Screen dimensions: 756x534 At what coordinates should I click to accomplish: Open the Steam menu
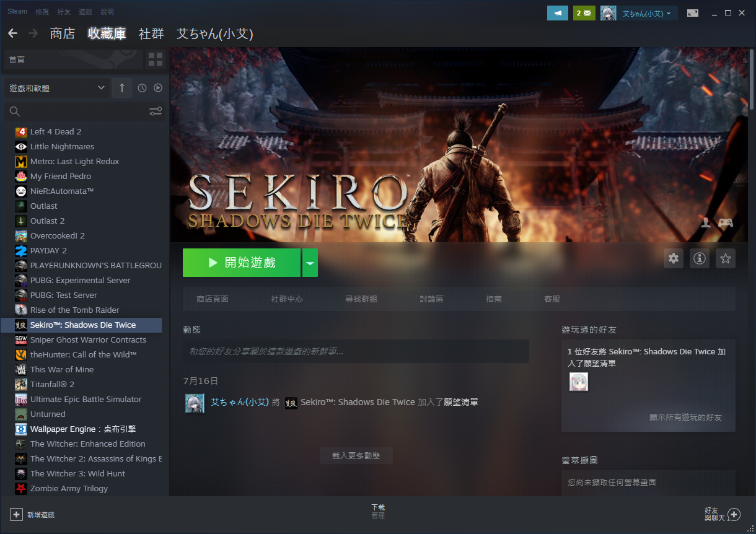pyautogui.click(x=17, y=12)
